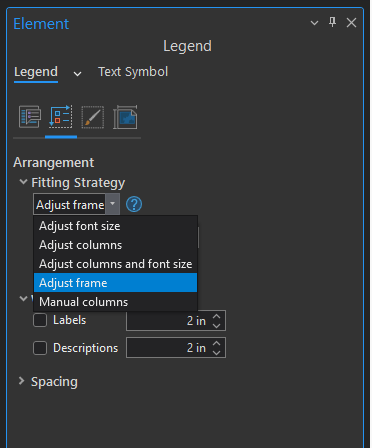Increase the Descriptions width value
This screenshot has height=448, width=372.
pyautogui.click(x=217, y=343)
